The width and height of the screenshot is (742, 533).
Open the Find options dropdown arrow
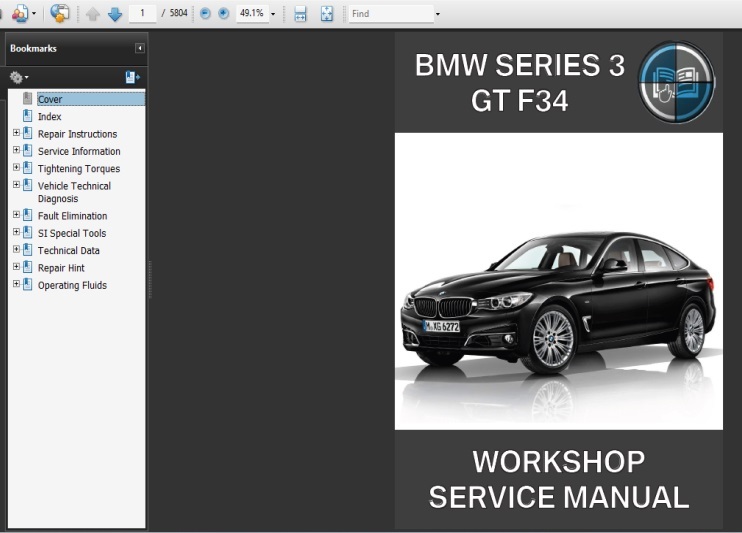tap(438, 14)
